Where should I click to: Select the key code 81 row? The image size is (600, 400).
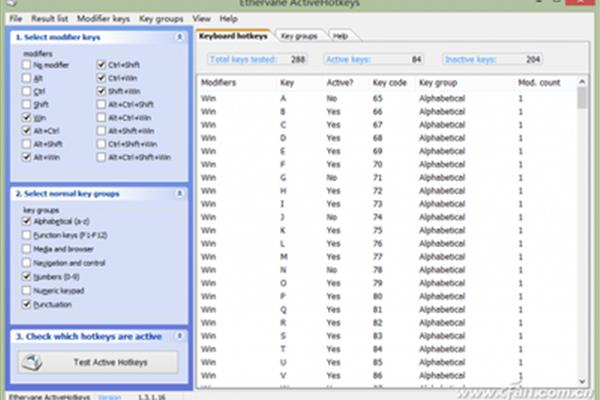point(386,309)
